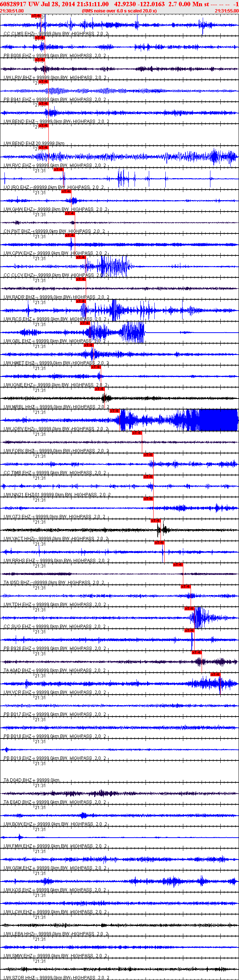The width and height of the screenshot is (239, 980).
Task: Select the pick marker on UW.HMET trace
Action: (88, 345)
